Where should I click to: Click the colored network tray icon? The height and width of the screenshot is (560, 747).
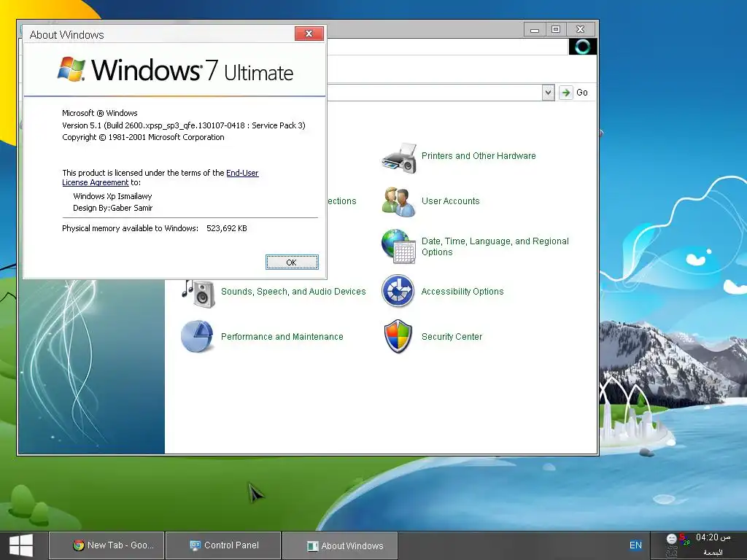pos(684,539)
